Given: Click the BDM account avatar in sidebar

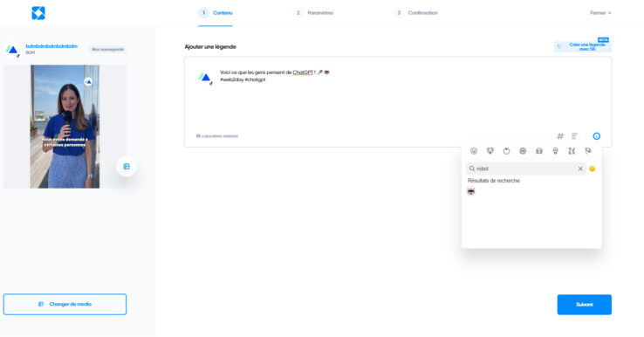Looking at the screenshot, I should click(12, 50).
